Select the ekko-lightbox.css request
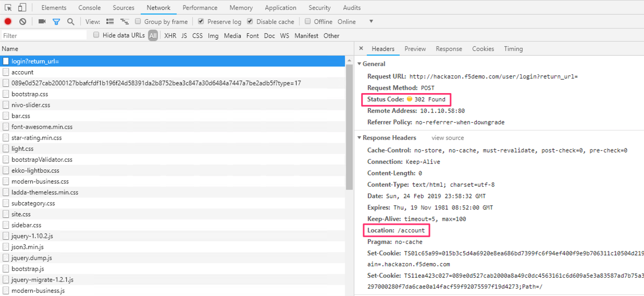The height and width of the screenshot is (296, 644). [x=172, y=171]
